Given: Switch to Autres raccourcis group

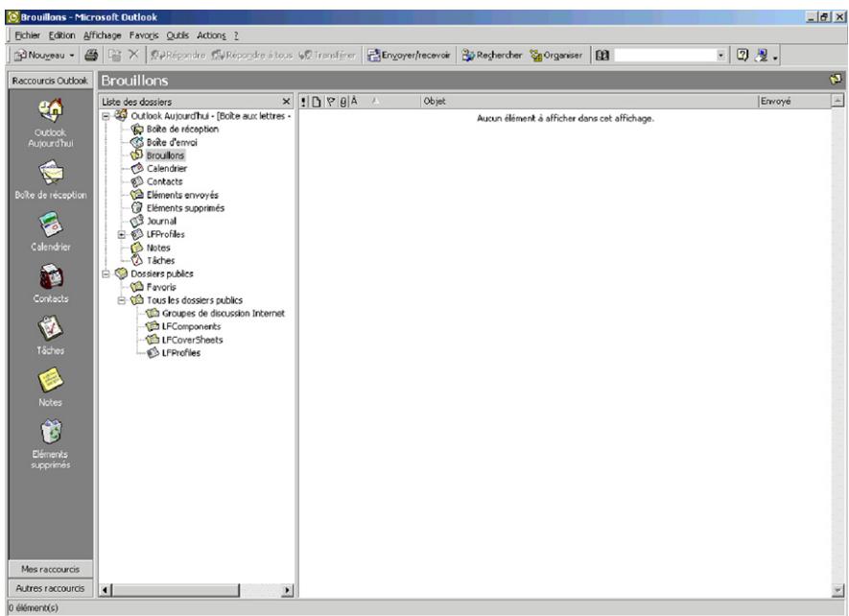Looking at the screenshot, I should click(50, 588).
